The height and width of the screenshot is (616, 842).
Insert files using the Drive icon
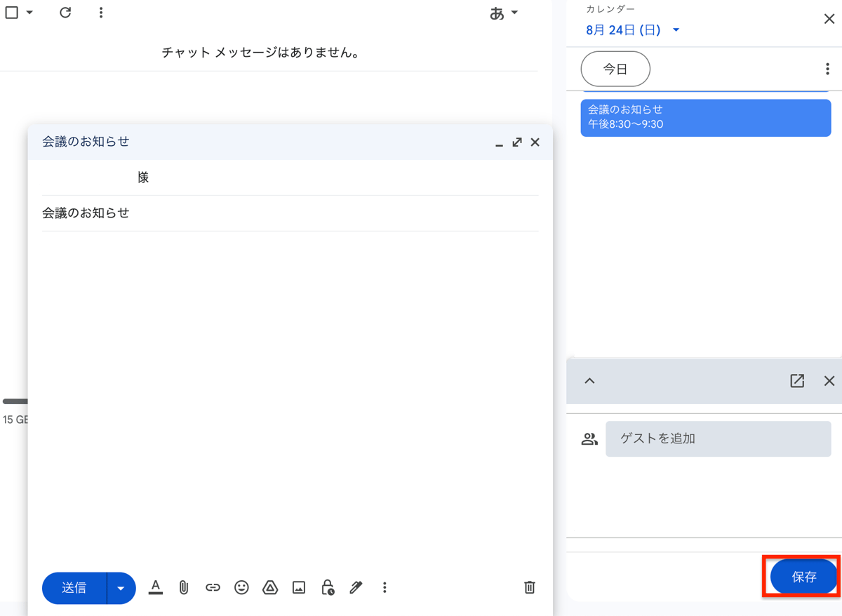coord(270,587)
